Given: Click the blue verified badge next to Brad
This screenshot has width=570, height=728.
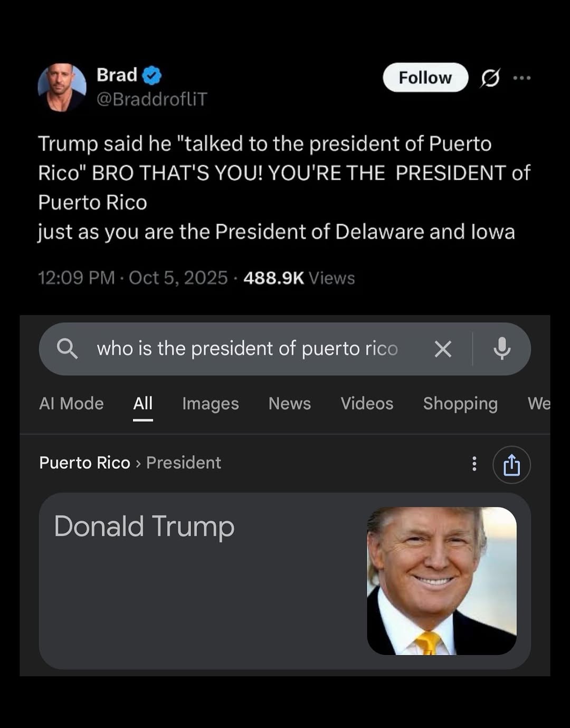Looking at the screenshot, I should click(x=152, y=75).
